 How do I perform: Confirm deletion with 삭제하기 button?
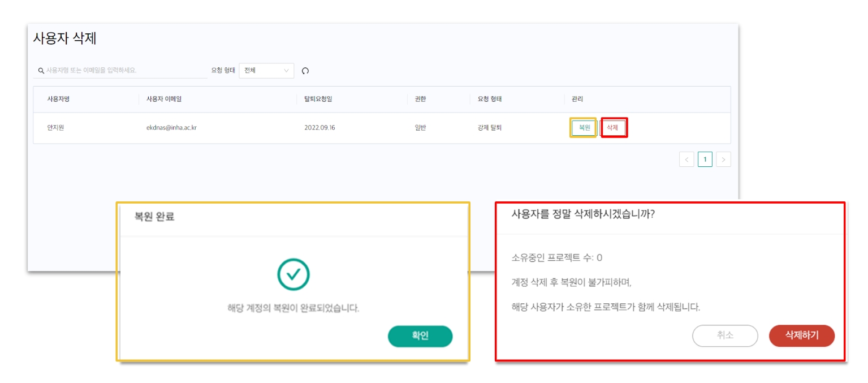tap(801, 335)
